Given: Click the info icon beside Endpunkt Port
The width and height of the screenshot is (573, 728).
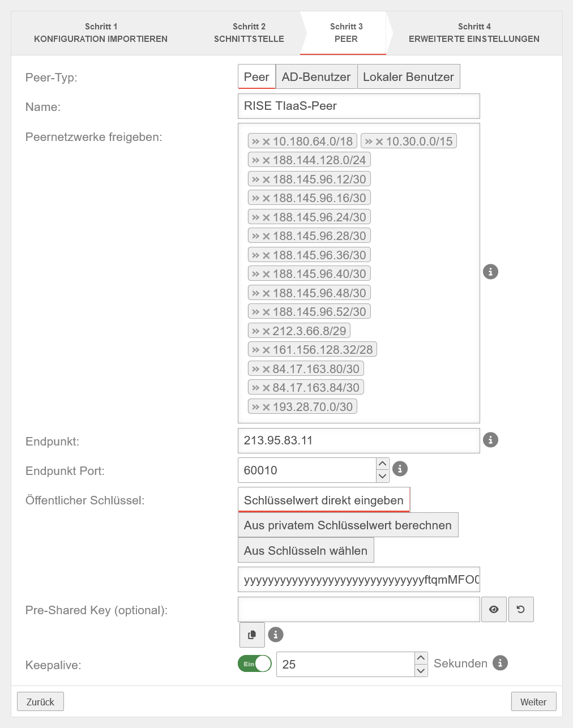Looking at the screenshot, I should pos(400,469).
